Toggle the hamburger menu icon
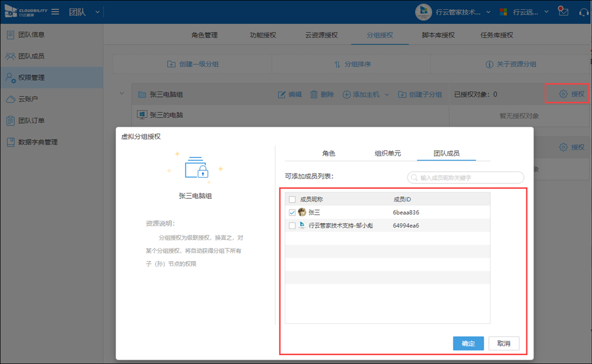 click(55, 12)
